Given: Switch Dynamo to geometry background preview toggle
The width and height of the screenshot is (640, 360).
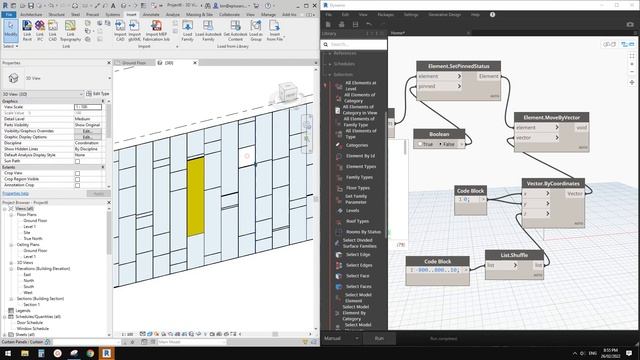Looking at the screenshot, I should [x=610, y=44].
